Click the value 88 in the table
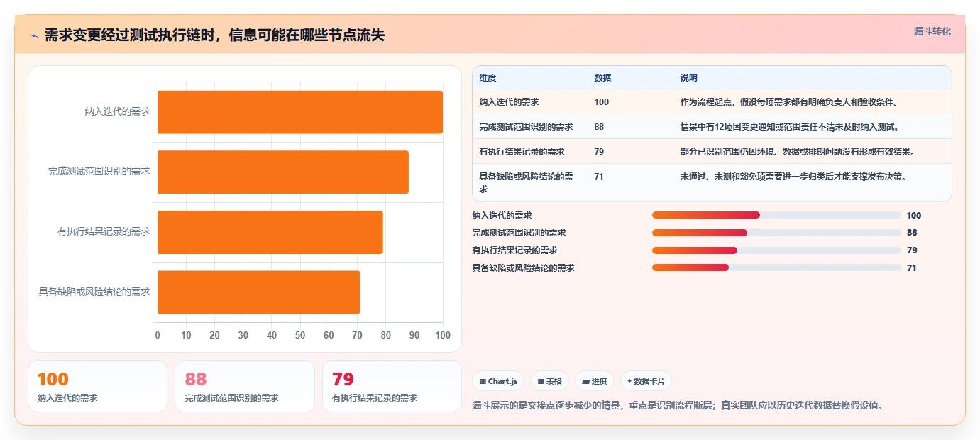 coord(599,127)
